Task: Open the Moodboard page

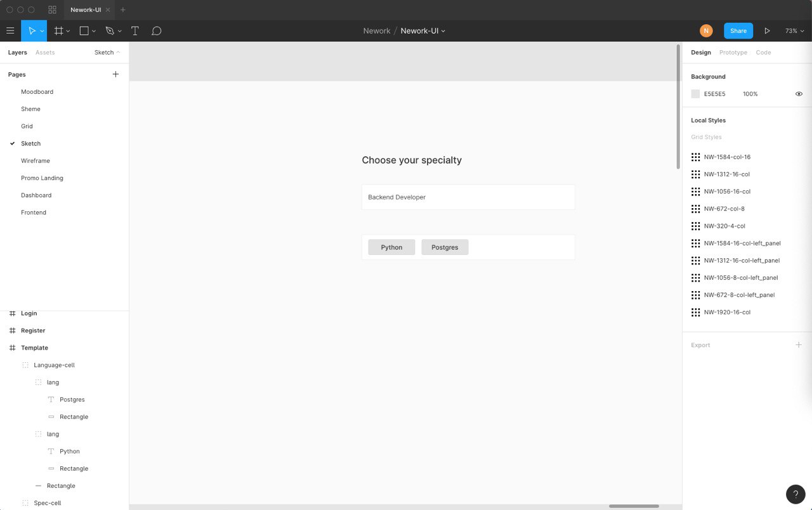Action: click(x=37, y=92)
